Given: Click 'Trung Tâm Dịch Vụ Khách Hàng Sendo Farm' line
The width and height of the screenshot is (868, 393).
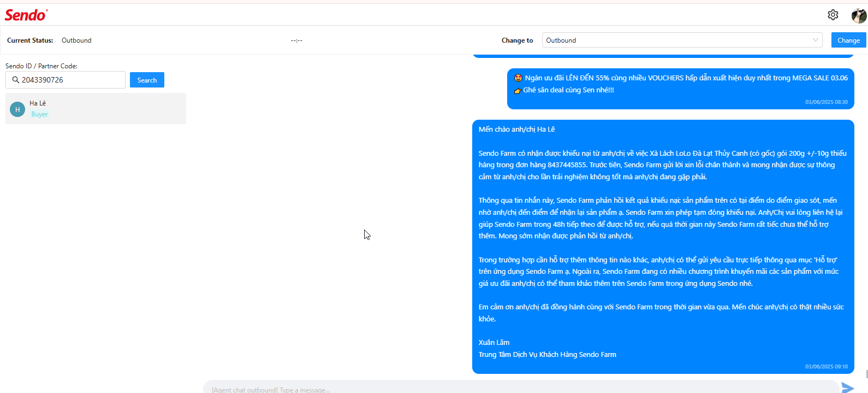Looking at the screenshot, I should 548,355.
